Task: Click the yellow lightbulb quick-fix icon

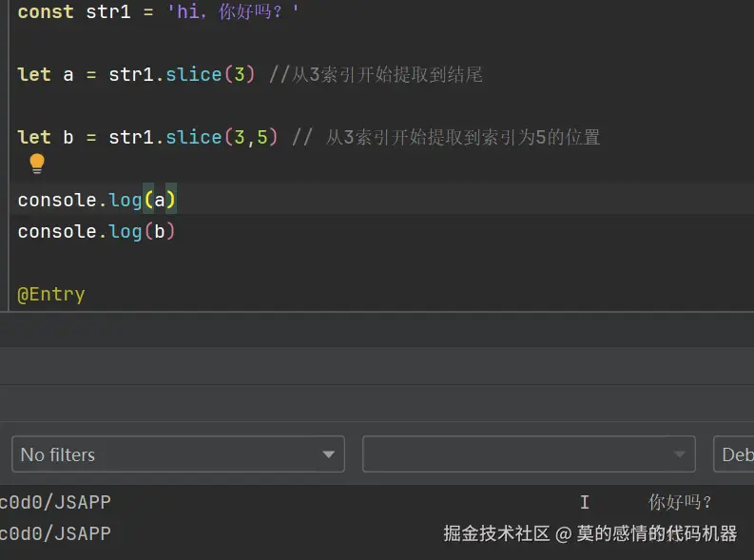Action: pyautogui.click(x=37, y=164)
